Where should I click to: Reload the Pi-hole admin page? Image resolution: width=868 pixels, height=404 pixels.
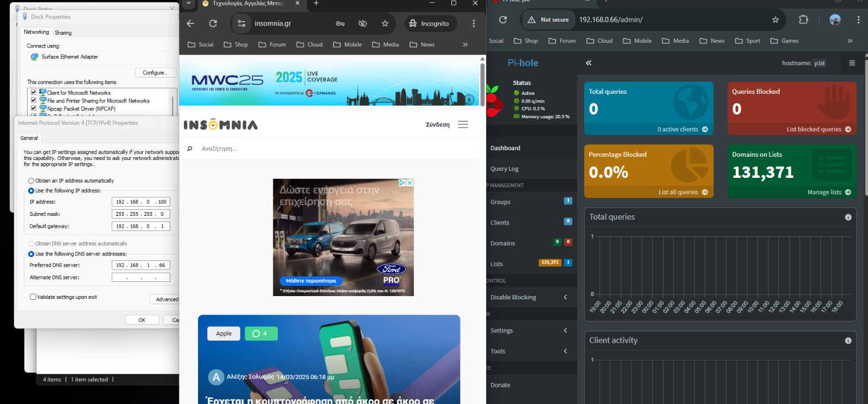(503, 20)
